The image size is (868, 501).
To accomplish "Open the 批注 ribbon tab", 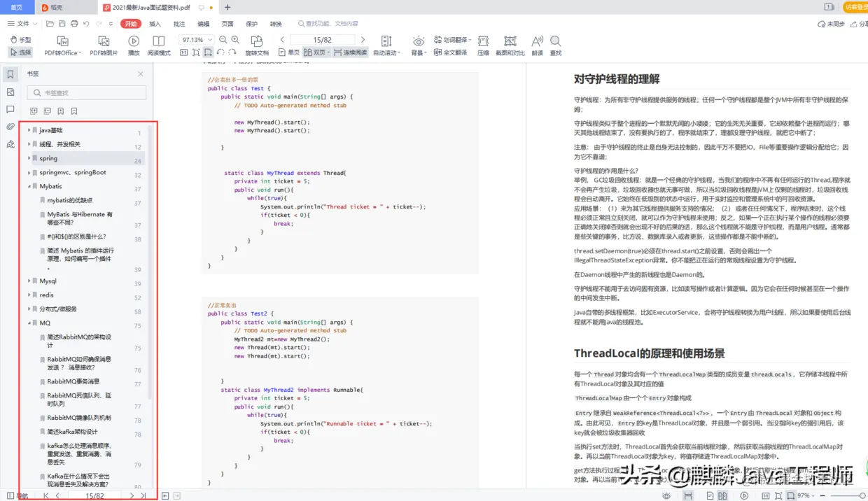I will coord(179,24).
